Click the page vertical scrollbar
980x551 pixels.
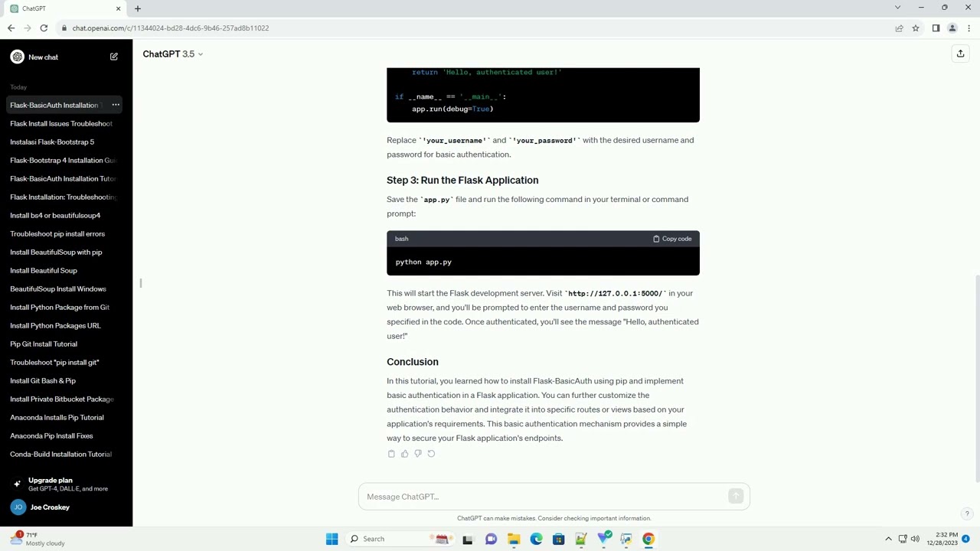click(977, 379)
